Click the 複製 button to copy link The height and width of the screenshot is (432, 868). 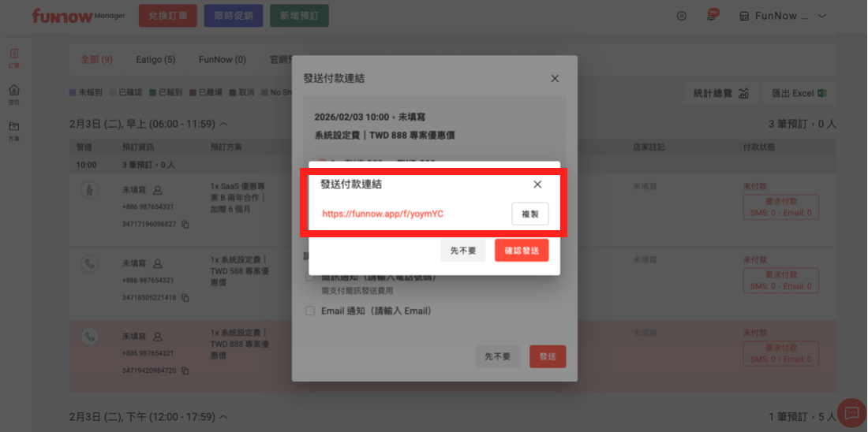[529, 214]
